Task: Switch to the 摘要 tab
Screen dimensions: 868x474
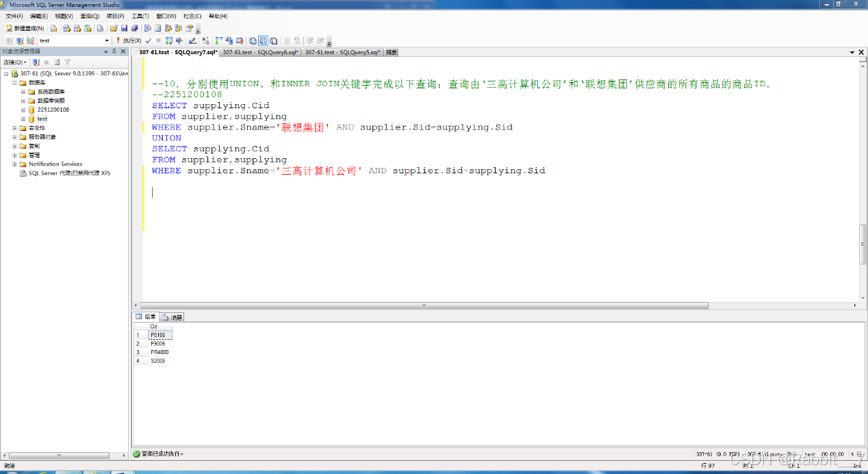Action: (x=391, y=52)
